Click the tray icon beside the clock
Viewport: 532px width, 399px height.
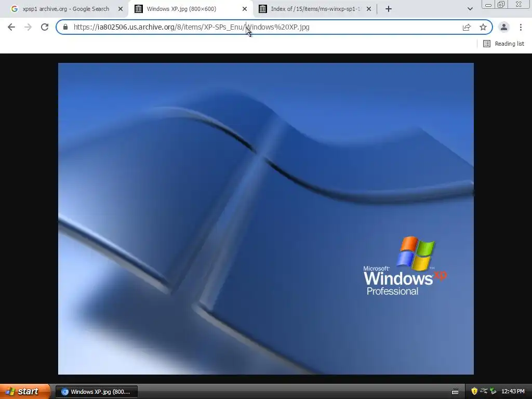(x=493, y=391)
